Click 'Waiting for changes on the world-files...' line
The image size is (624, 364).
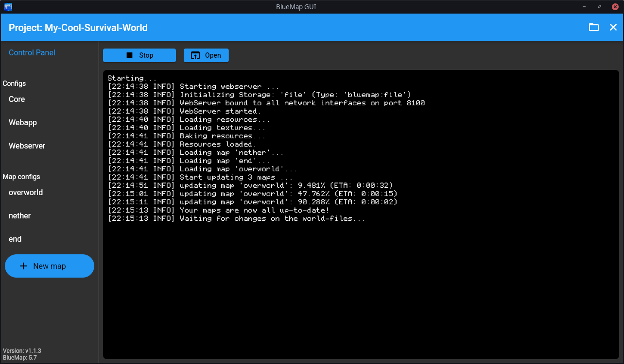[x=237, y=218]
